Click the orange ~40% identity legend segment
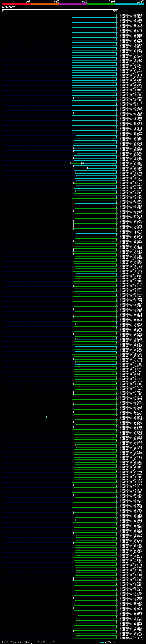 pyautogui.click(x=45, y=4)
